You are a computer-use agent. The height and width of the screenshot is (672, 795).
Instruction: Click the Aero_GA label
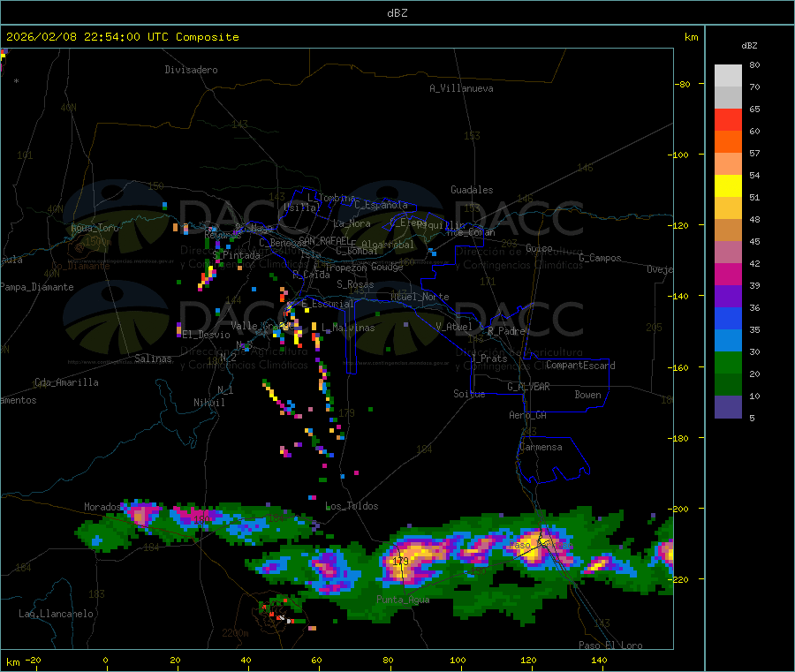coord(528,415)
